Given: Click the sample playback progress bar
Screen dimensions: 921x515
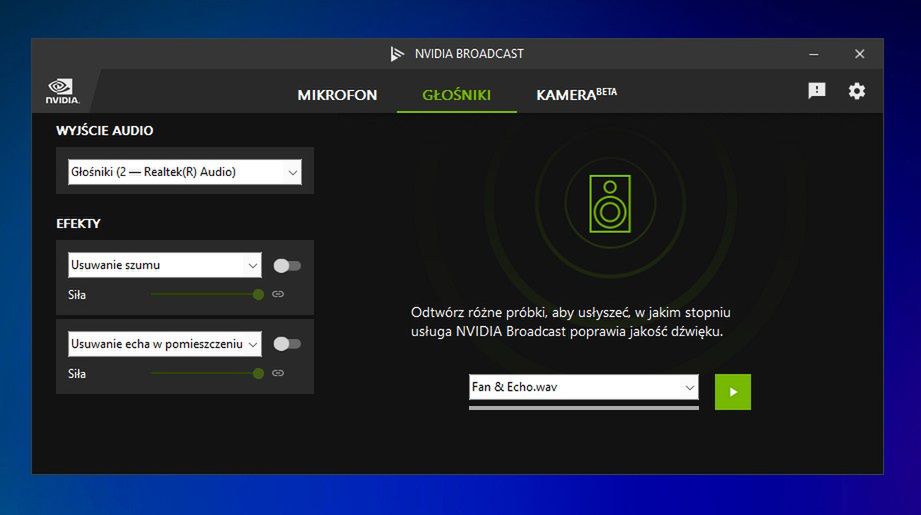Looking at the screenshot, I should tap(584, 408).
